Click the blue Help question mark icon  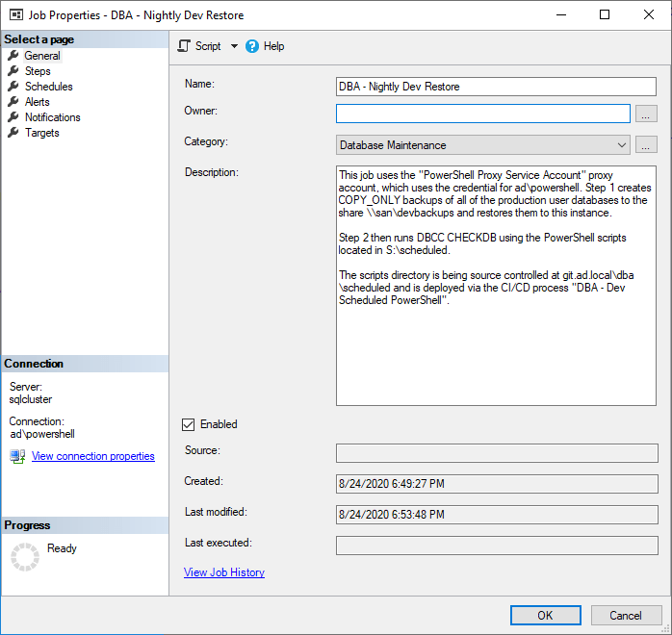[x=252, y=46]
